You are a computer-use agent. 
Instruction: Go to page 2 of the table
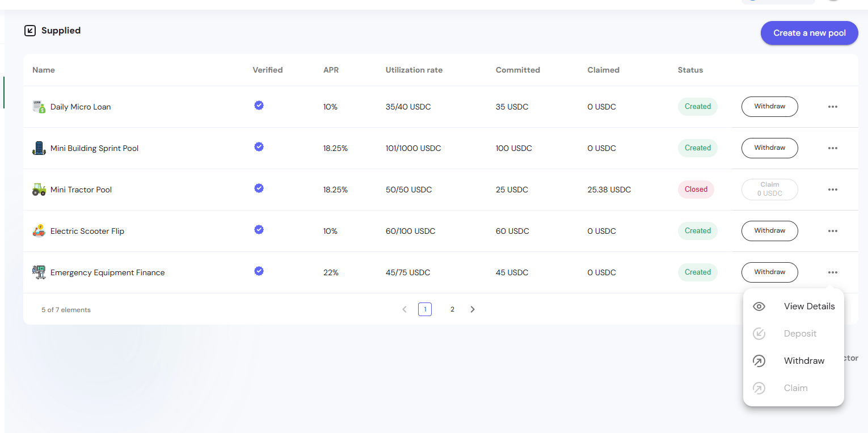[x=452, y=309]
